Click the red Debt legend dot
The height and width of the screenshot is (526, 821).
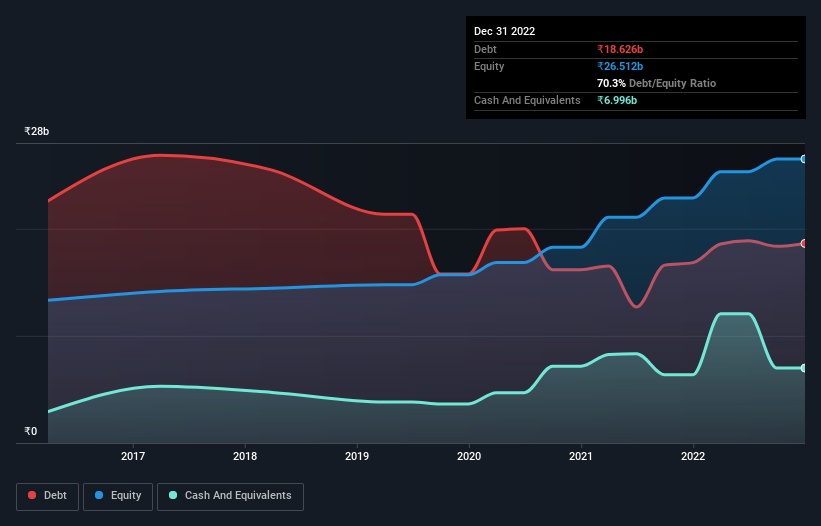[x=32, y=495]
